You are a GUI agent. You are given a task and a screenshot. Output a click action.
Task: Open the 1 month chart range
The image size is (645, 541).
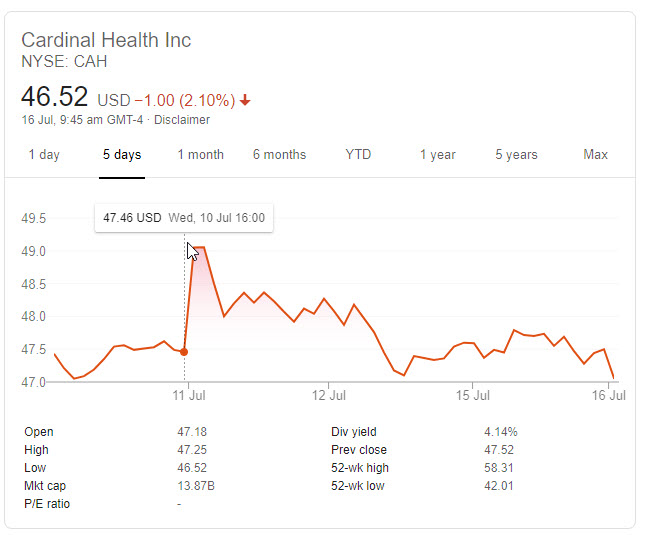[x=201, y=155]
